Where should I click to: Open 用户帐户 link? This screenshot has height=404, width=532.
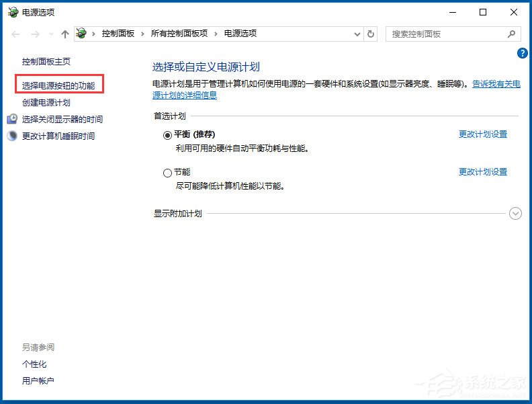click(x=38, y=381)
